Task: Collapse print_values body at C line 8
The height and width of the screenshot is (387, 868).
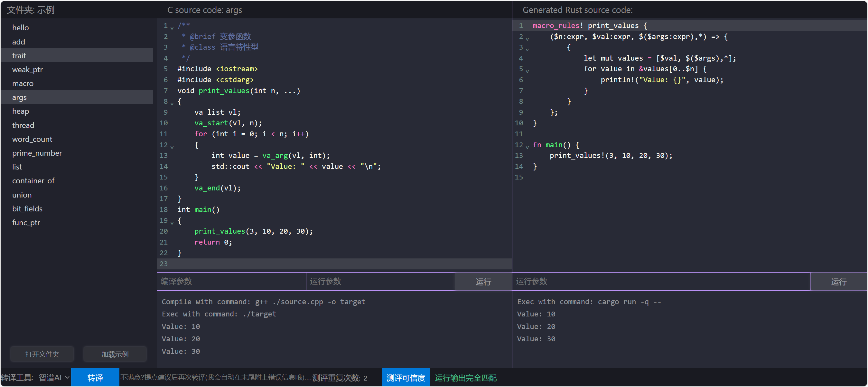Action: (x=172, y=103)
